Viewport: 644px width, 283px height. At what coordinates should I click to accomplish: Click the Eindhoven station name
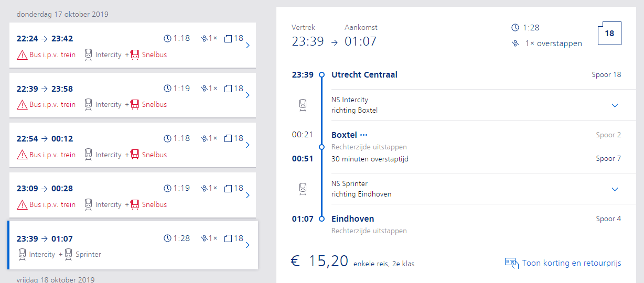(x=353, y=219)
